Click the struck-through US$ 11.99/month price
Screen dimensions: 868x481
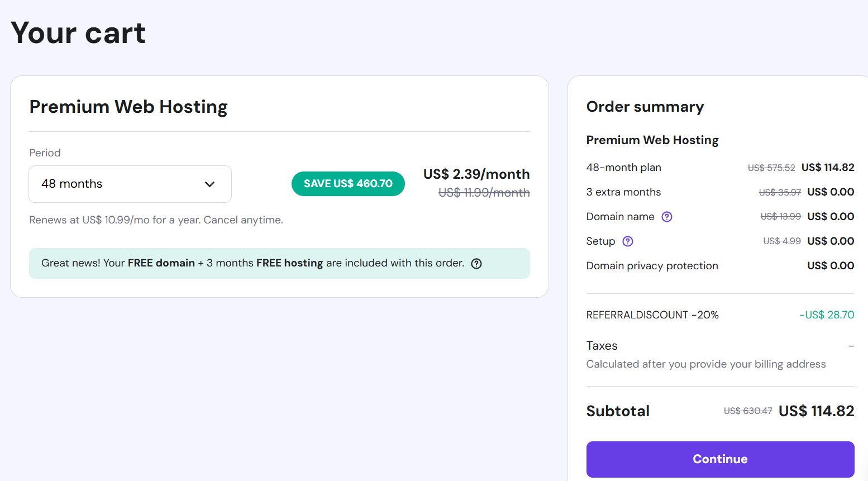click(x=484, y=193)
